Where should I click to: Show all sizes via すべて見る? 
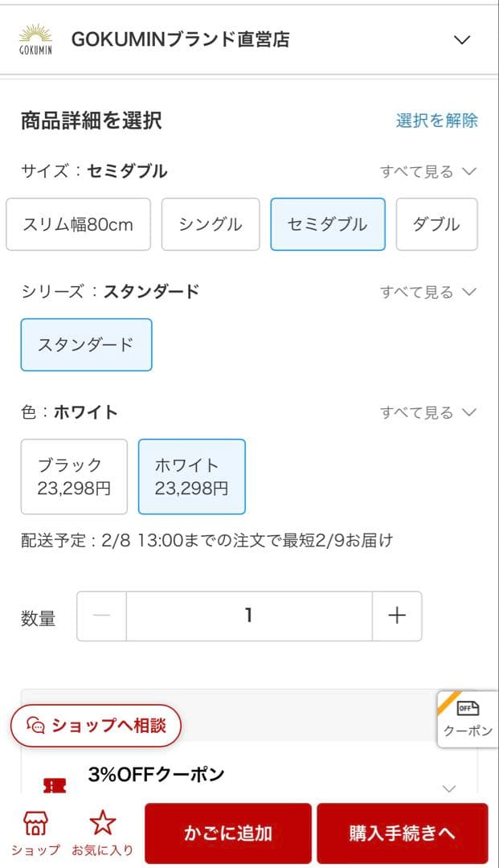(x=428, y=171)
